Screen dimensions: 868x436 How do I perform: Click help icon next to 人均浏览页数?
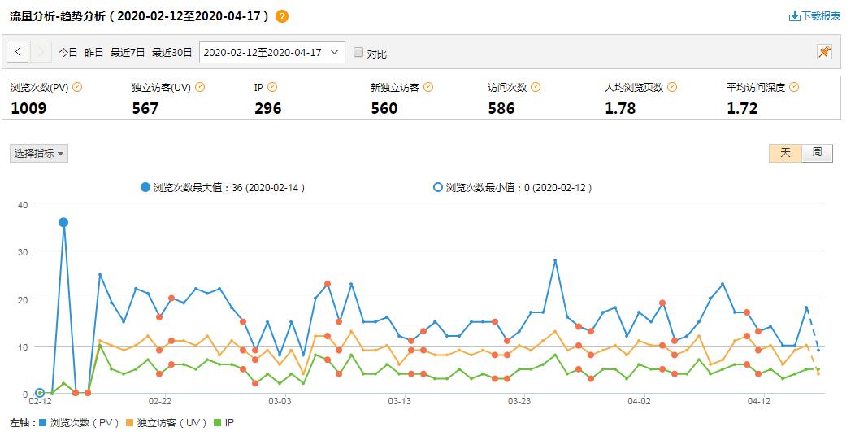tap(672, 87)
